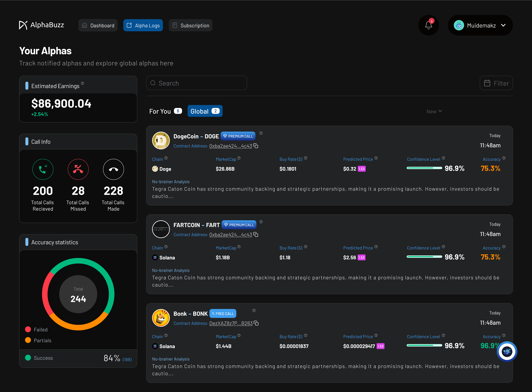Click the help icon beside FARTCOIN Premium Call

pyautogui.click(x=261, y=222)
